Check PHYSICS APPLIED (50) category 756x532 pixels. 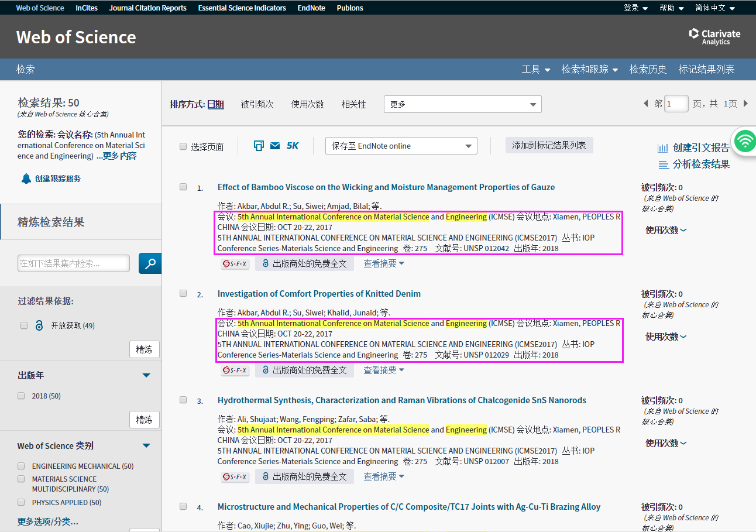pyautogui.click(x=21, y=502)
